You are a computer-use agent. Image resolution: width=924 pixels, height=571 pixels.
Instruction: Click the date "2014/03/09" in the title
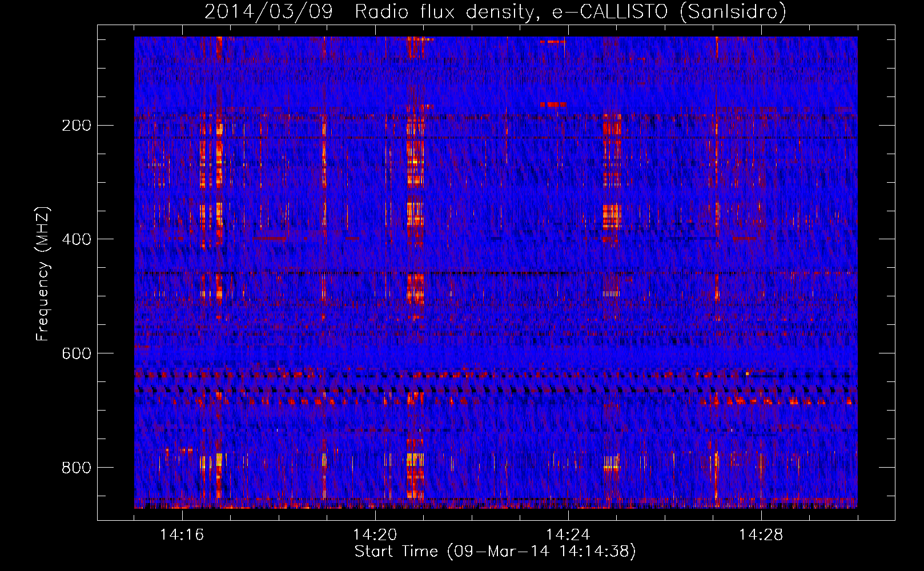coord(268,11)
